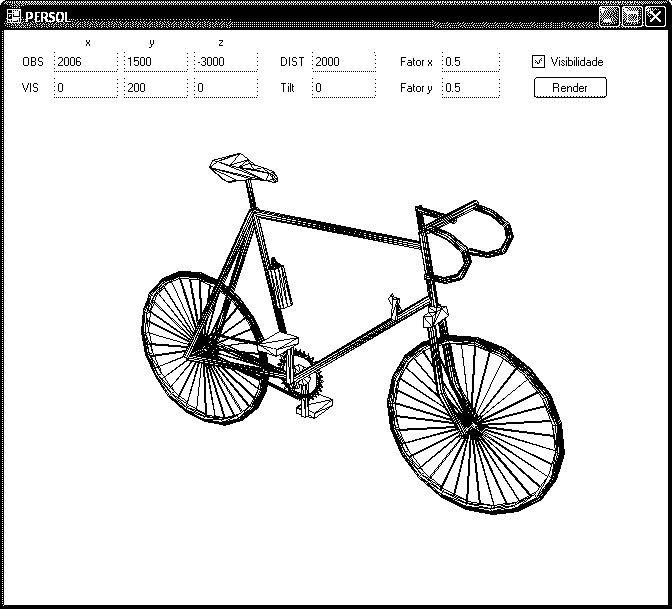This screenshot has width=672, height=609.
Task: Click the bicycle saddle in the render
Action: tap(243, 167)
